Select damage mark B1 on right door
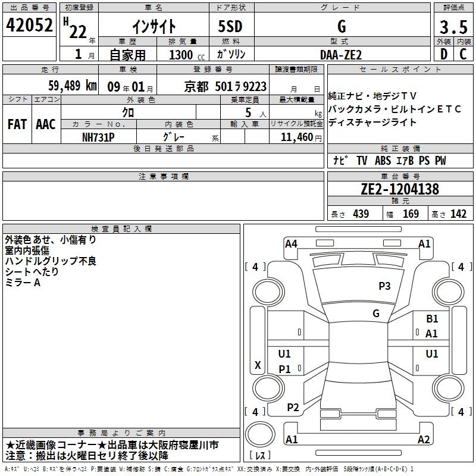Viewport: 476px width, 476px height. tap(432, 319)
